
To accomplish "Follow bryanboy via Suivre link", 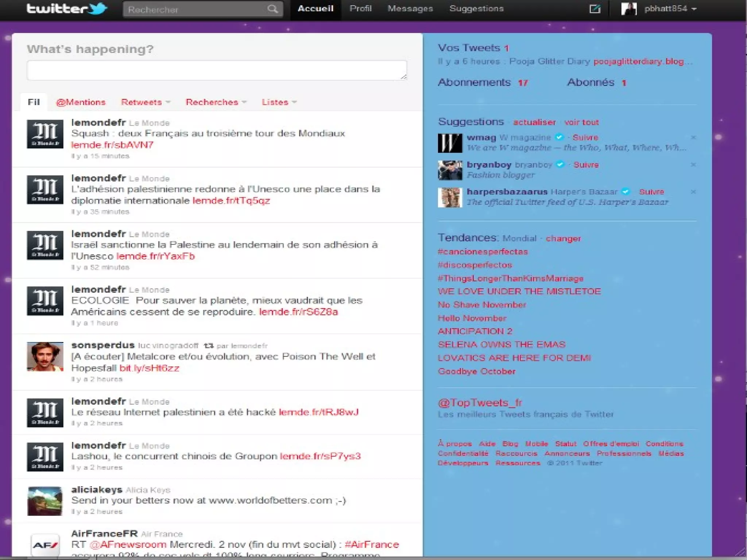I will 586,165.
